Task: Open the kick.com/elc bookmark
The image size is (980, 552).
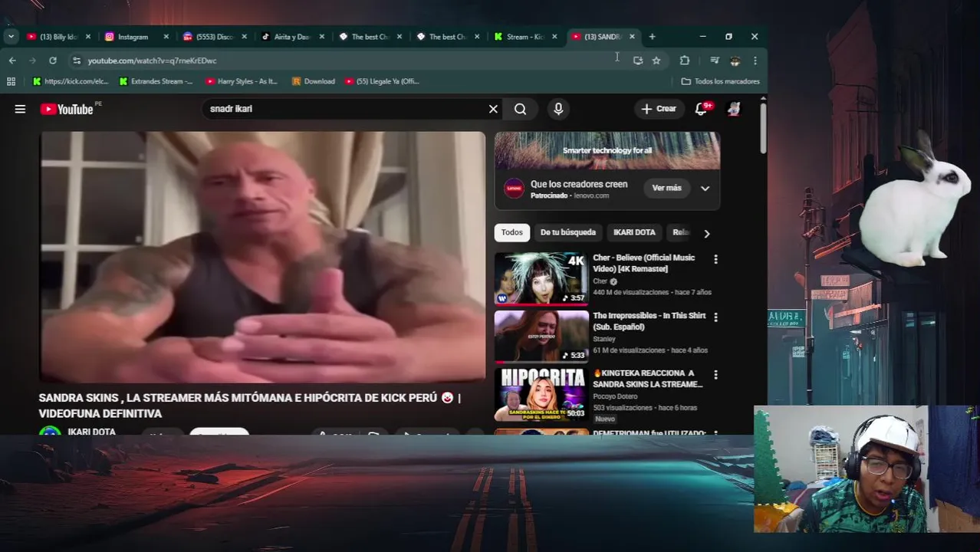Action: click(x=71, y=81)
